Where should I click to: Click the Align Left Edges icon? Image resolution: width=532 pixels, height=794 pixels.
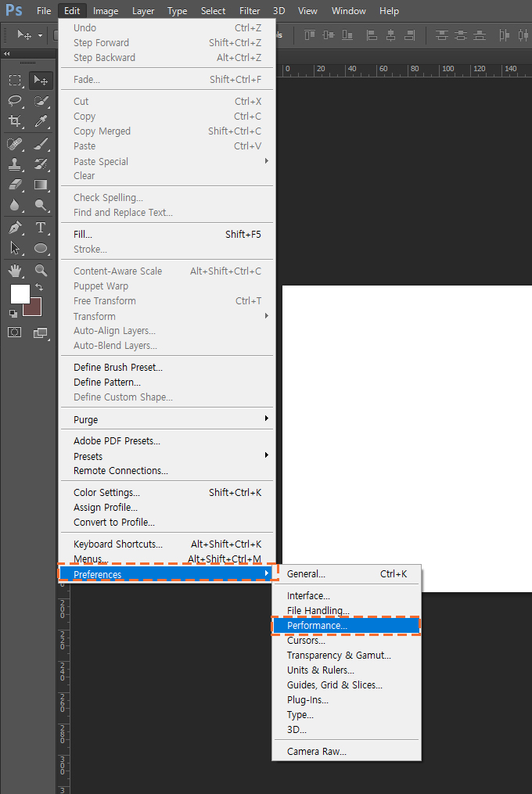372,35
